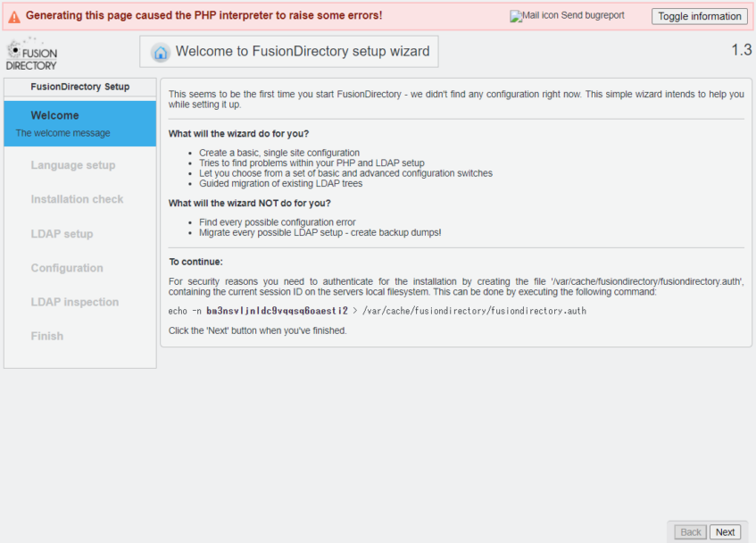Click the red warning triangle icon
756x543 pixels.
tap(14, 16)
